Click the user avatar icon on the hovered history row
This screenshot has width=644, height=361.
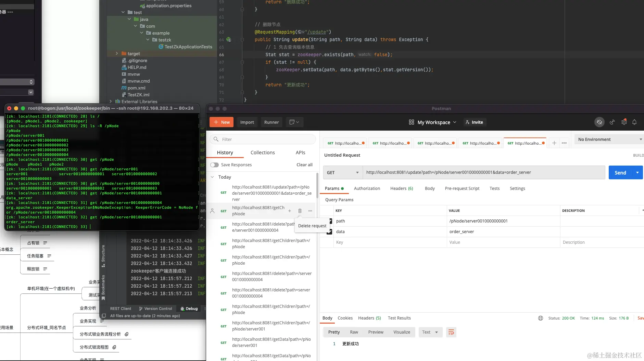click(x=212, y=211)
